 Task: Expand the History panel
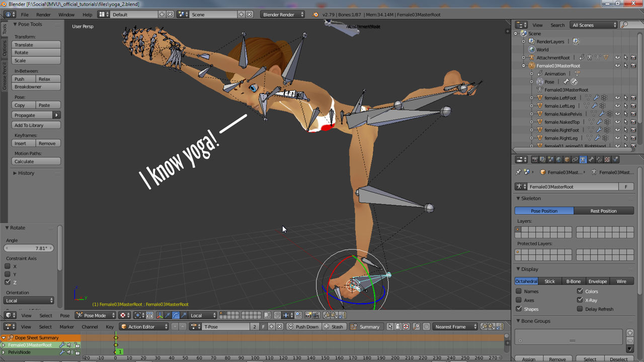pos(26,173)
